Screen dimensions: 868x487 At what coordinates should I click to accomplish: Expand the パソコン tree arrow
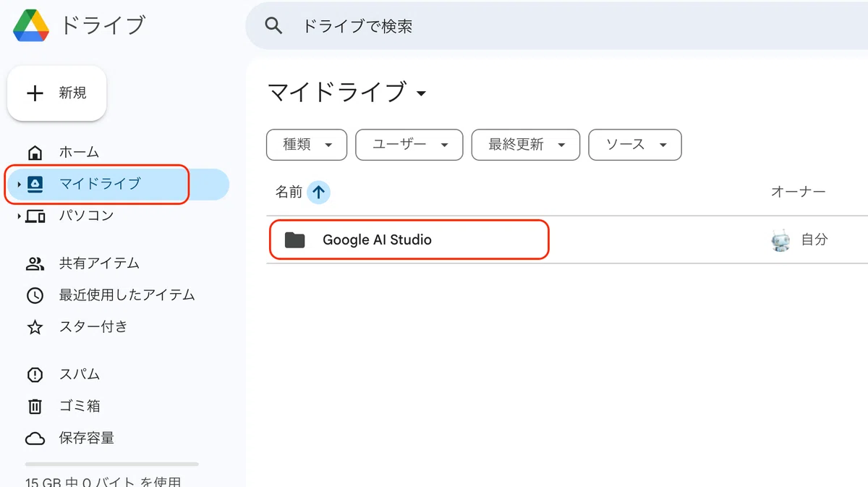19,216
